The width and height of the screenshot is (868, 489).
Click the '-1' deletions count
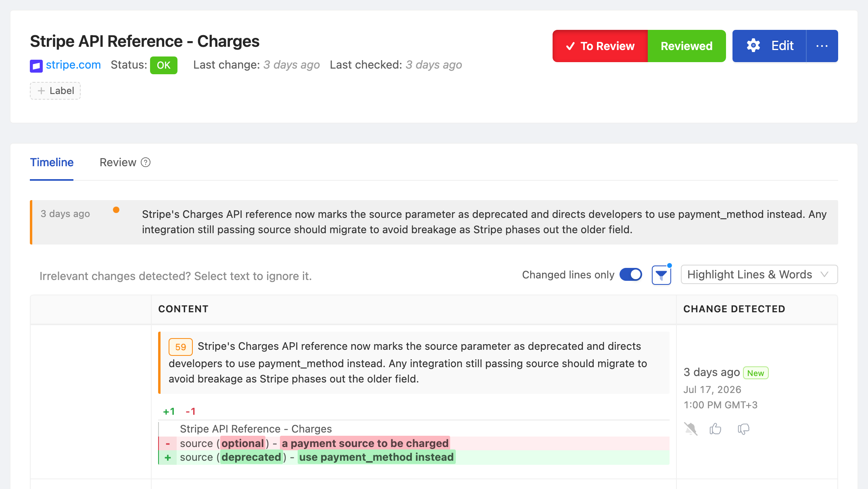191,412
